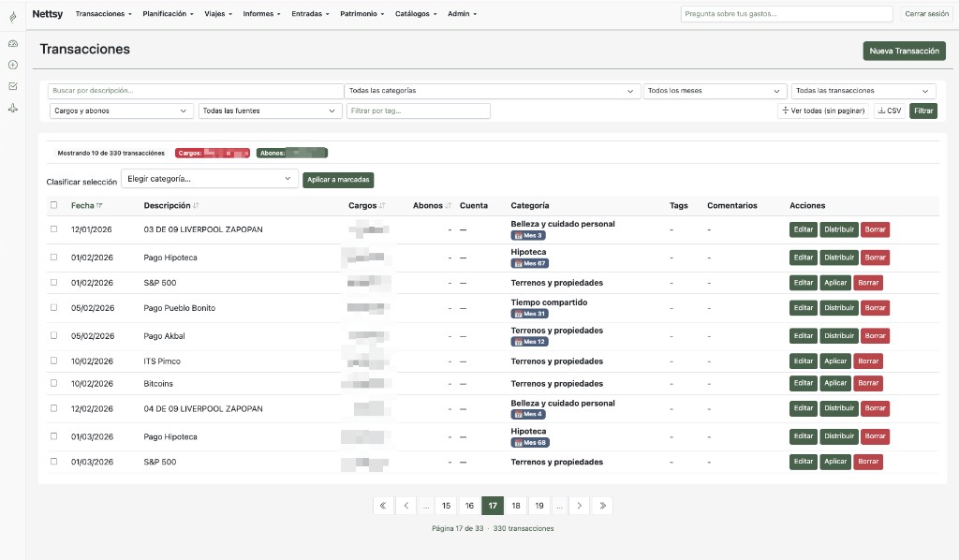Open the Catálogos menu
Screen dimensions: 959x560
pyautogui.click(x=416, y=13)
